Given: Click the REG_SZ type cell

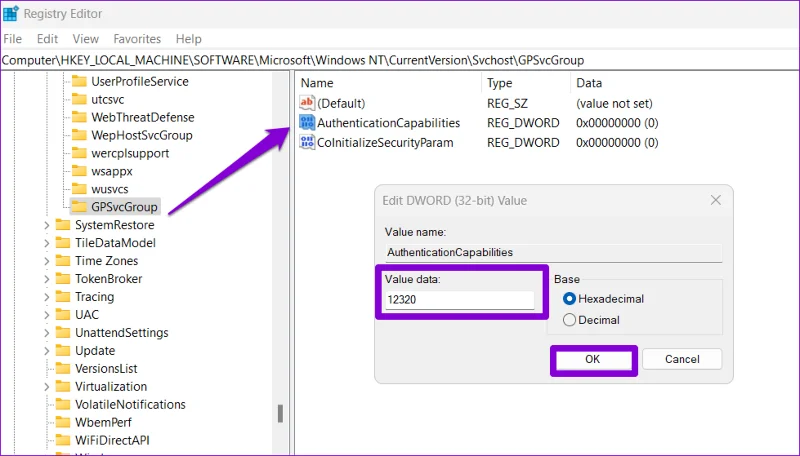Looking at the screenshot, I should [507, 104].
